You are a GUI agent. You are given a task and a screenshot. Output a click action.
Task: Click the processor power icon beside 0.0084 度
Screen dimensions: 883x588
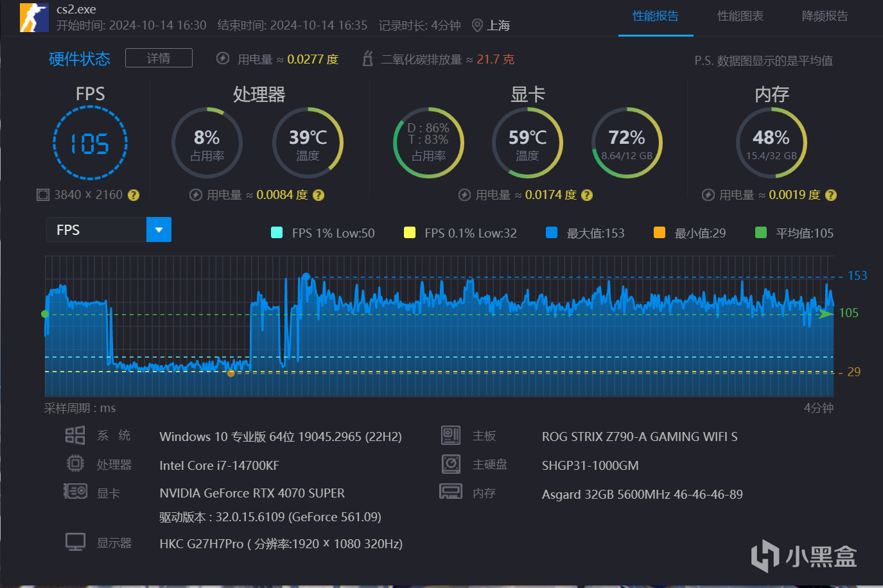(x=196, y=195)
